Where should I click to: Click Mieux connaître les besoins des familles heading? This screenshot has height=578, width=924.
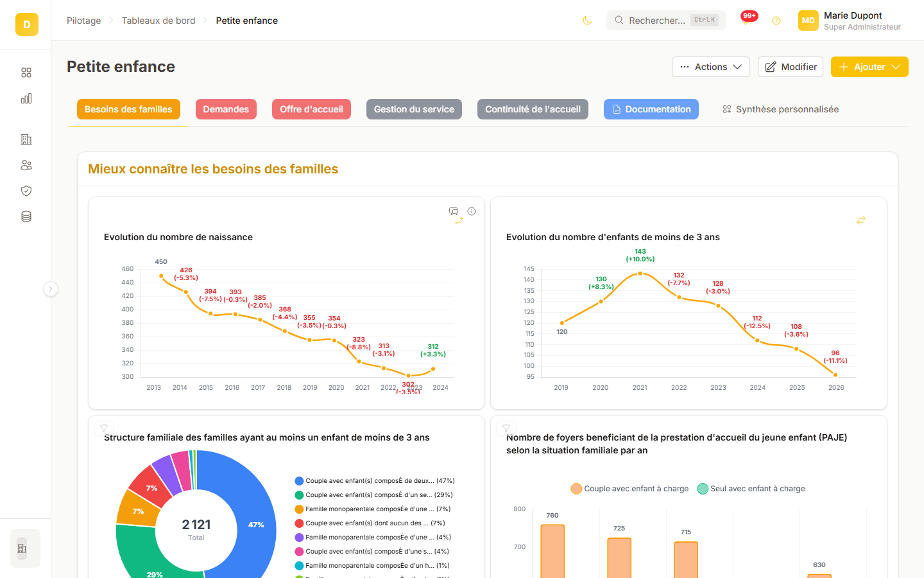(x=213, y=169)
